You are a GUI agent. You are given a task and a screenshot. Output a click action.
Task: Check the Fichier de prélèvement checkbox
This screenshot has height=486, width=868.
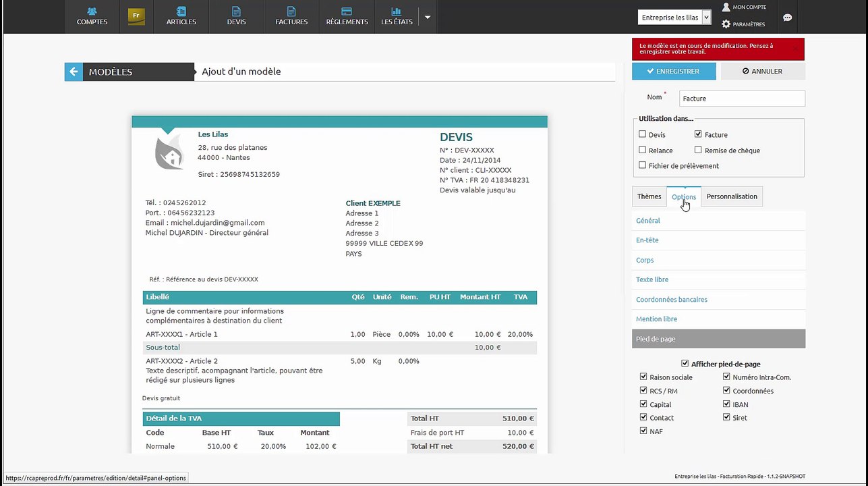(x=643, y=165)
